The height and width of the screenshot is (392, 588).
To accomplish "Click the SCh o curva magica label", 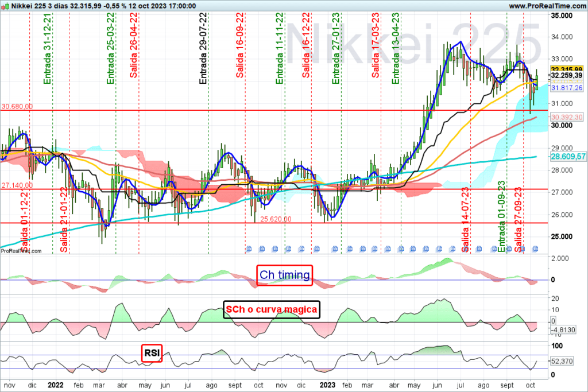I will [272, 309].
